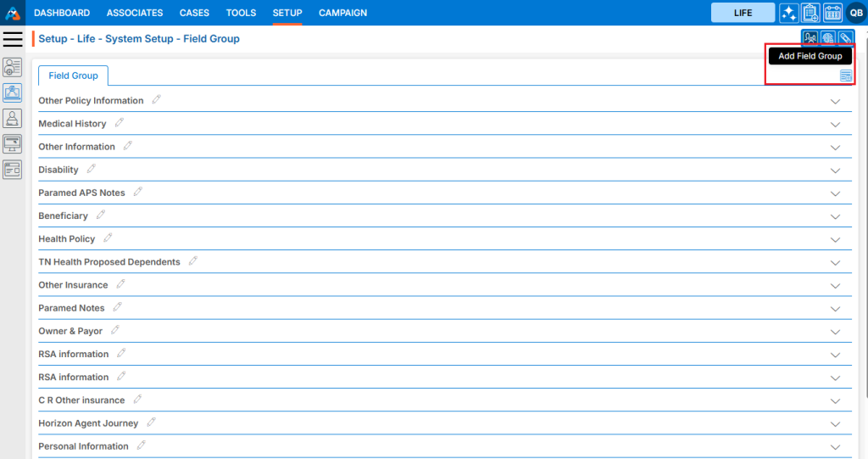Click the paperclip attachment icon

[844, 38]
